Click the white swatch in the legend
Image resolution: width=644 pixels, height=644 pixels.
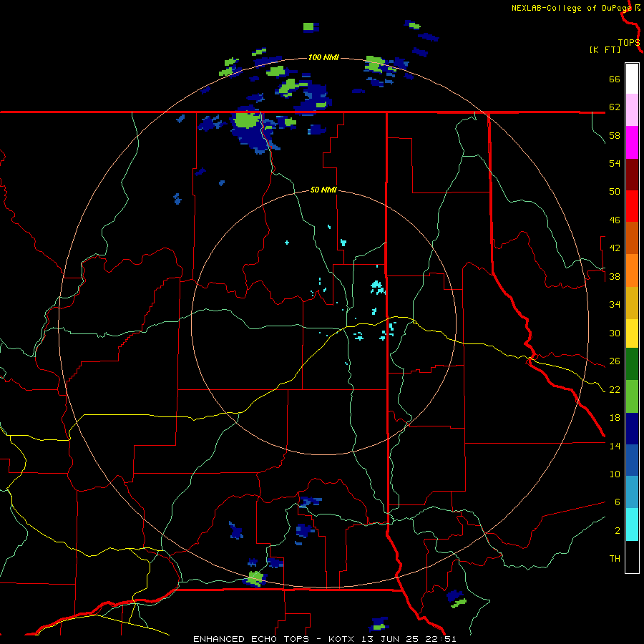(x=632, y=79)
